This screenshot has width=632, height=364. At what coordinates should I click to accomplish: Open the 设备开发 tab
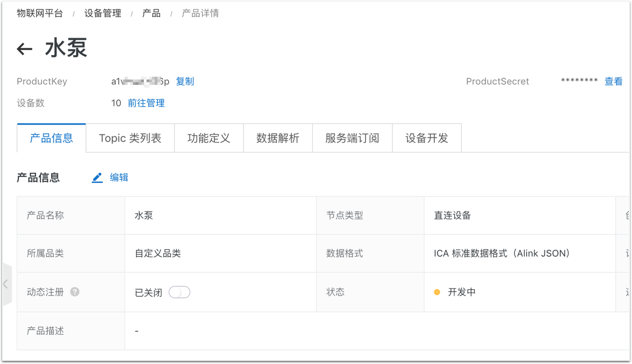(427, 138)
